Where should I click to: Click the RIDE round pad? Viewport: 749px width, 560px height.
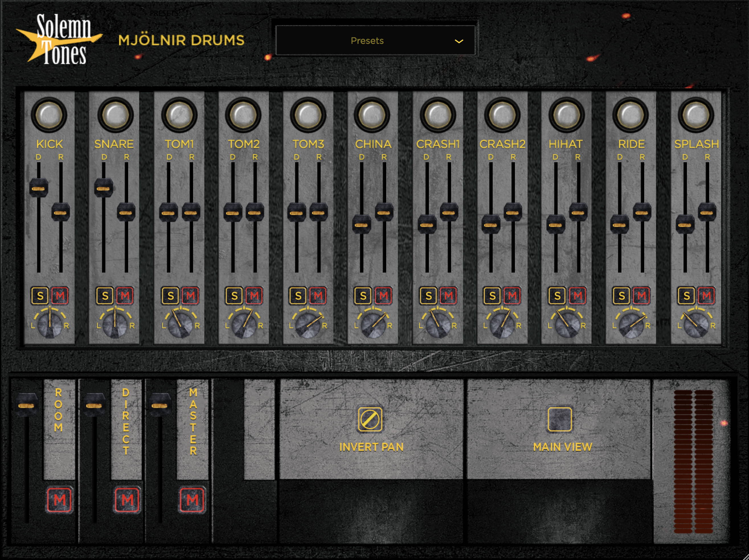(630, 115)
